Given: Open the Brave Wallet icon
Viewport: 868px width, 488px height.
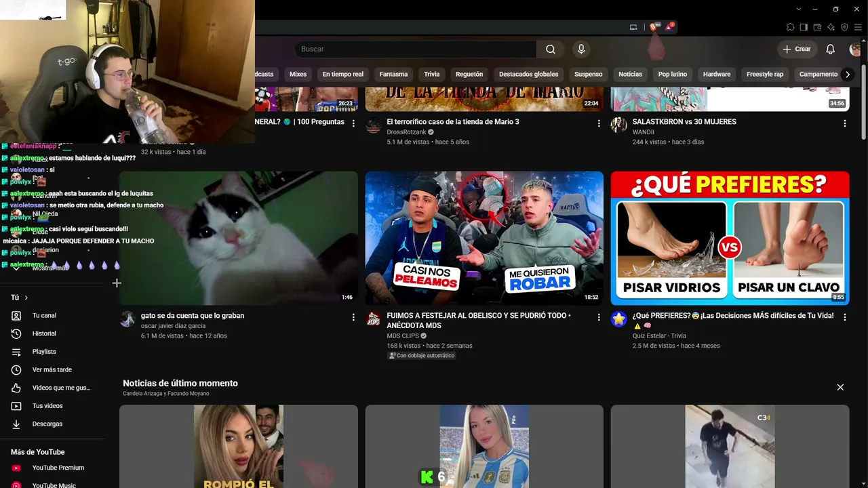Looking at the screenshot, I should [817, 27].
